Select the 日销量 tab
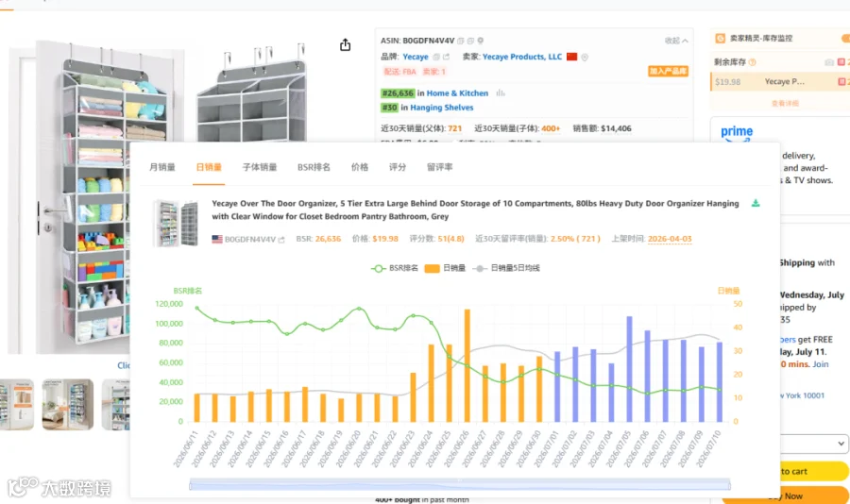 209,167
